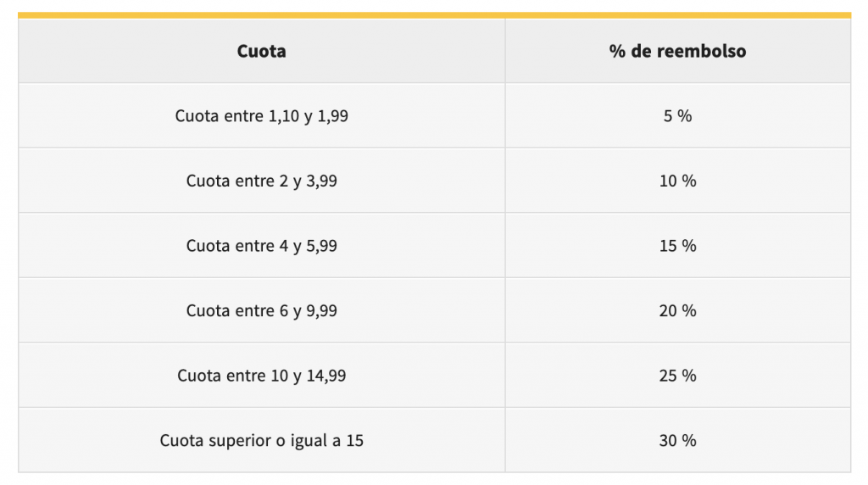Click the 'Cuota entre 6 y 9,99' cell
This screenshot has height=485, width=868.
click(x=261, y=311)
